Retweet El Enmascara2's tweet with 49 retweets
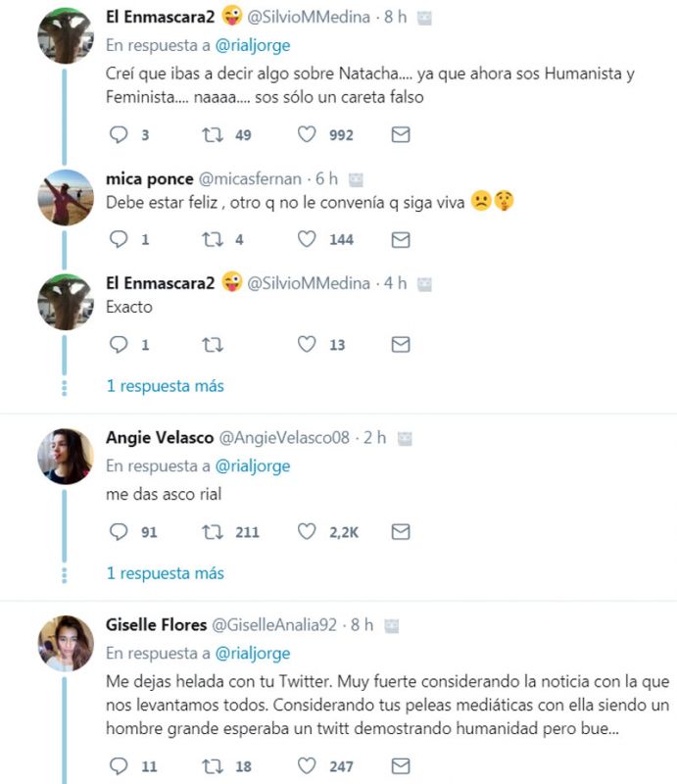 click(x=213, y=135)
